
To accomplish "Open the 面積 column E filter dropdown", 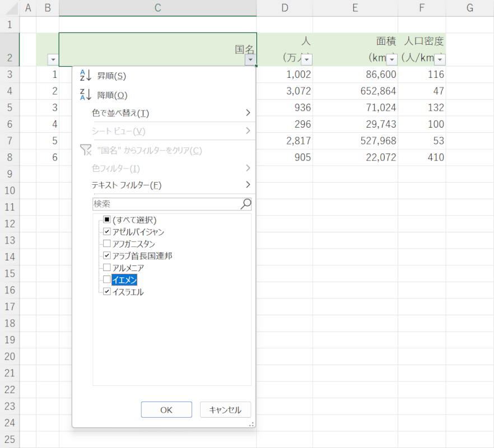I will (392, 59).
